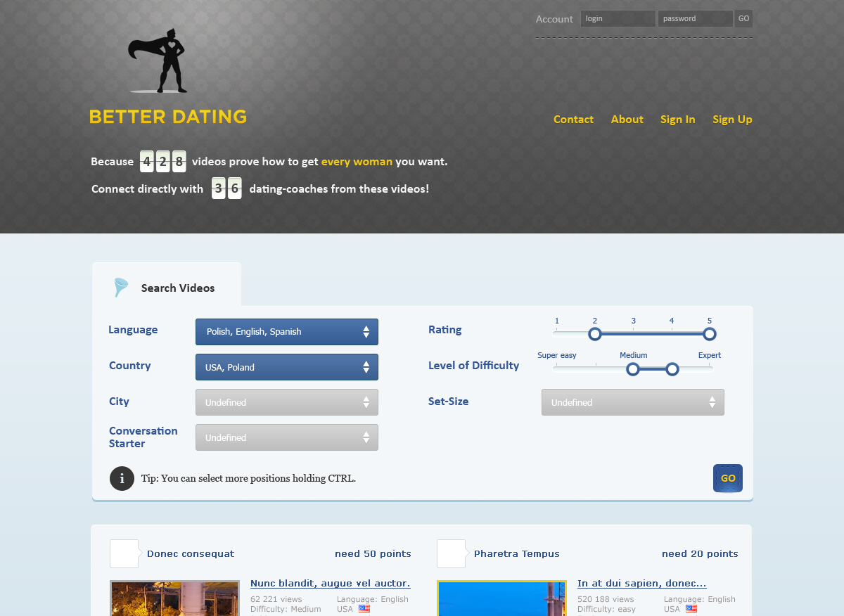The width and height of the screenshot is (844, 616).
Task: Click the BETTER DATING title text
Action: point(168,117)
